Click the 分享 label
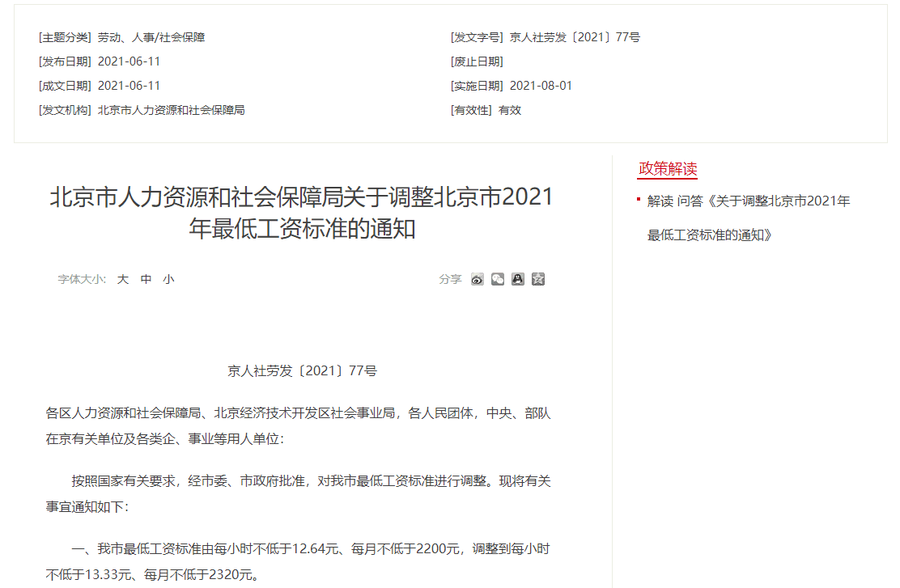900x588 pixels. [451, 279]
